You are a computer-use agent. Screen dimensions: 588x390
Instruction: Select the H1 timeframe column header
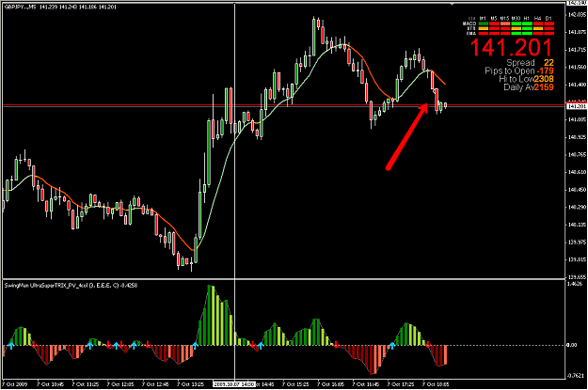527,18
